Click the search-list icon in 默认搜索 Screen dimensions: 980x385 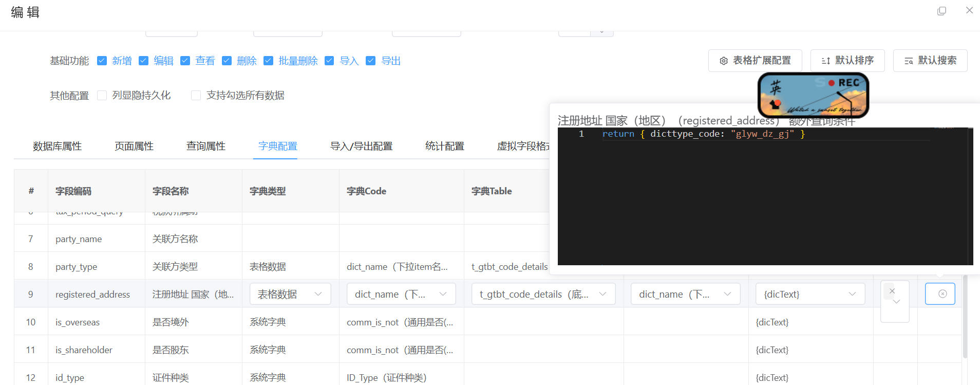pyautogui.click(x=909, y=61)
